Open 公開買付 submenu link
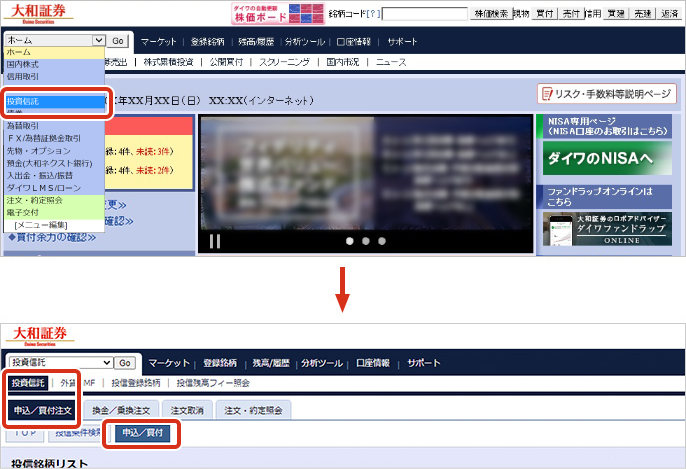This screenshot has height=469, width=686. pyautogui.click(x=226, y=62)
